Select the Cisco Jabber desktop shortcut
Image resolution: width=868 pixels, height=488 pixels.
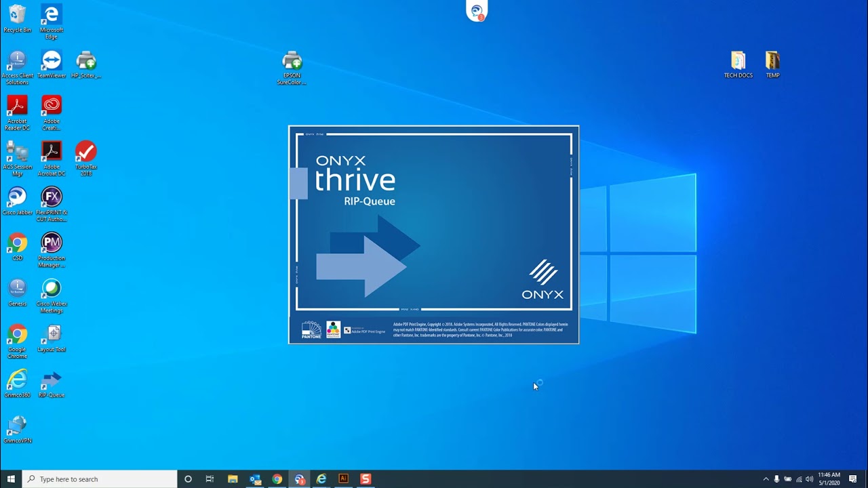coord(17,201)
